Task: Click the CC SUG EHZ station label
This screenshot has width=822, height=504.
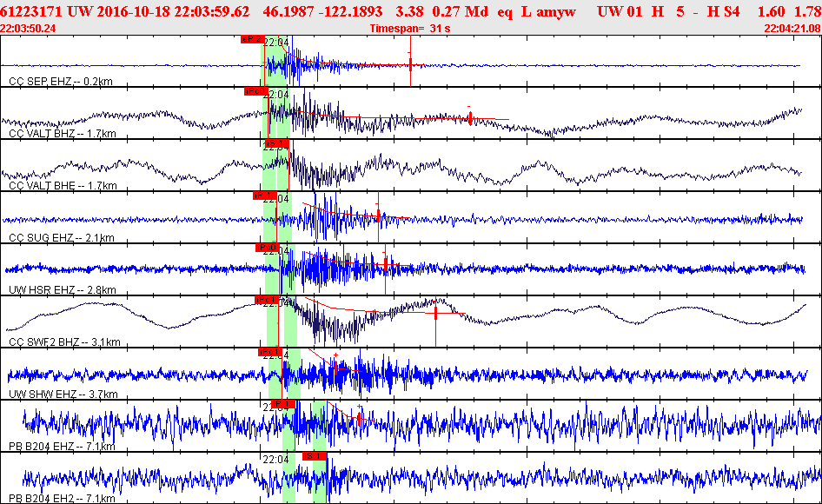Action: (62, 237)
